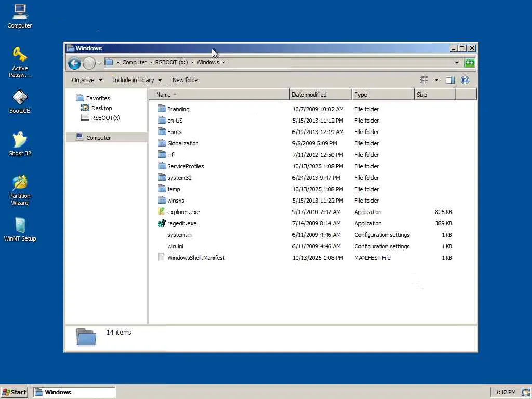532x399 pixels.
Task: Go back with the blue arrow
Action: point(74,63)
